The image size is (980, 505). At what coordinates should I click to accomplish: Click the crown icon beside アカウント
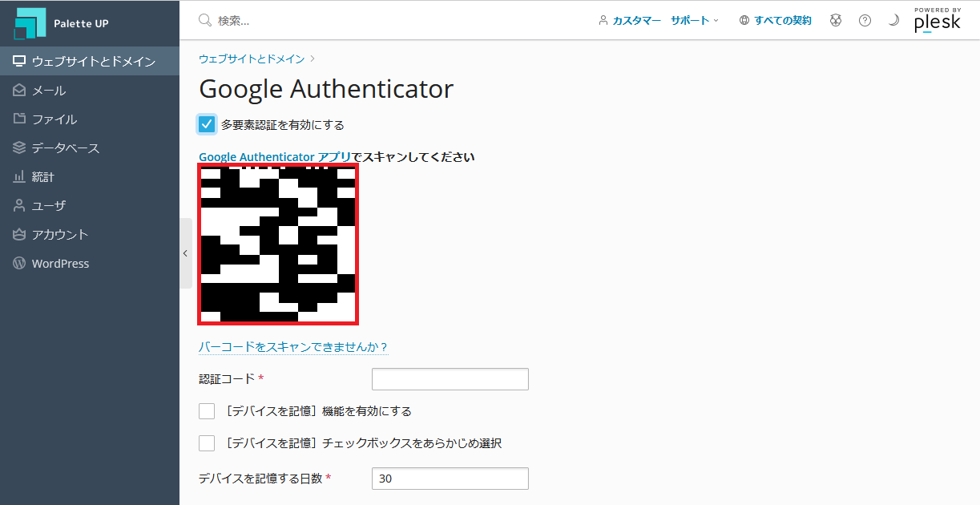click(x=19, y=234)
